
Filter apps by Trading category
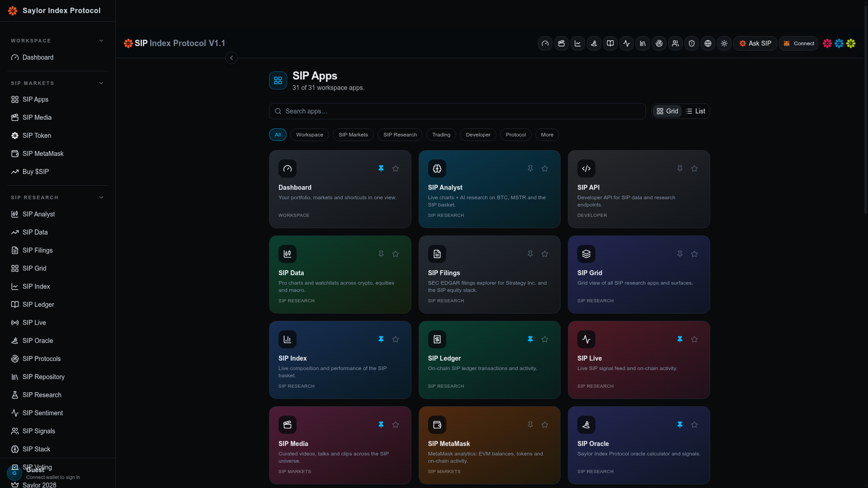tap(441, 135)
